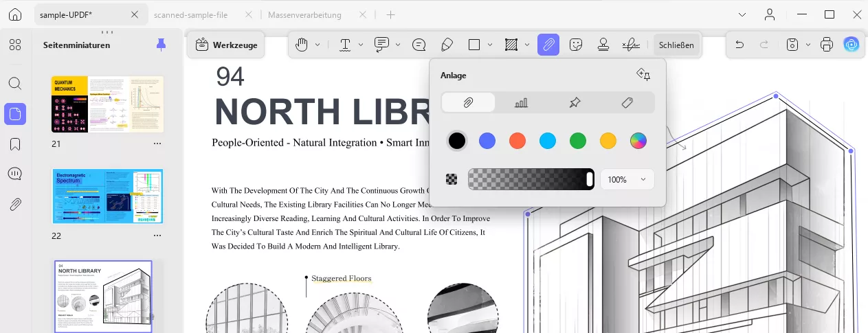Open the thumbnails grid sidebar icon

pos(15,45)
